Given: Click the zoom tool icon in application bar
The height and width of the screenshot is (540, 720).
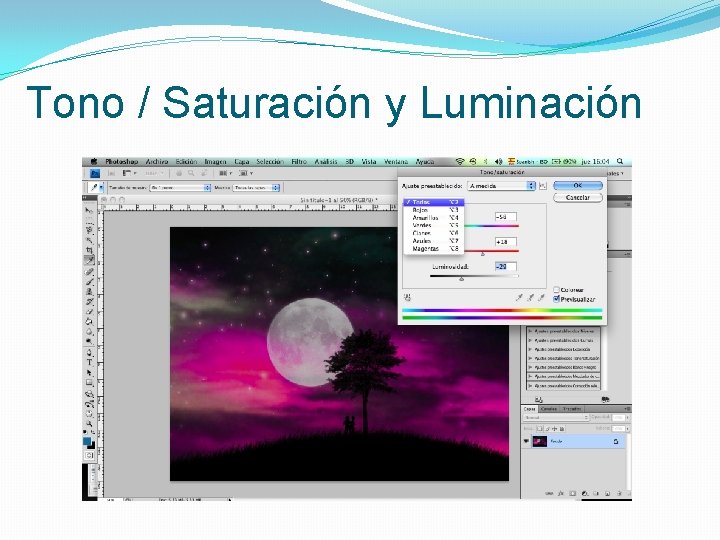Looking at the screenshot, I should [x=191, y=174].
